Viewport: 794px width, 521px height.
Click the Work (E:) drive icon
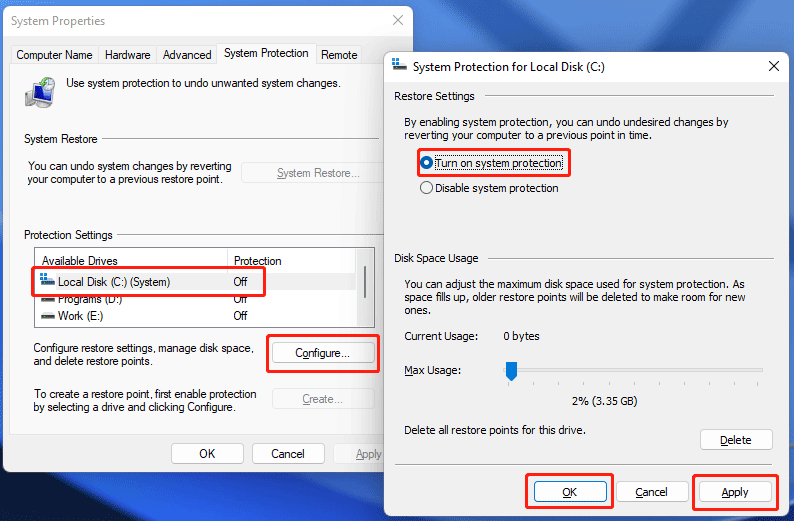(x=48, y=316)
